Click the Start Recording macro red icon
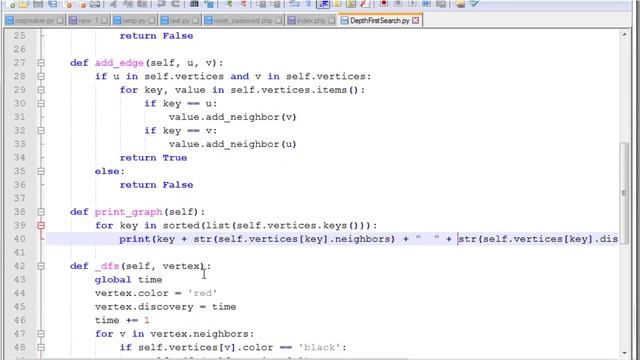This screenshot has height=360, width=640. click(x=384, y=4)
